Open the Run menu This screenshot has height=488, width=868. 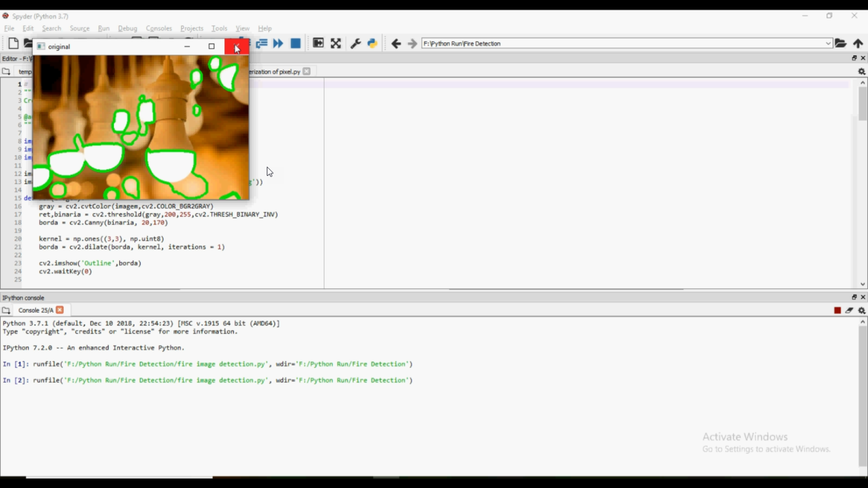[104, 28]
